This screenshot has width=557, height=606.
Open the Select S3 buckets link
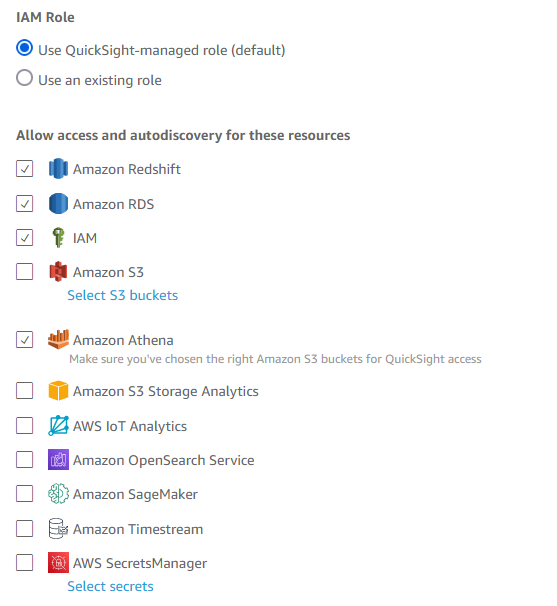pos(123,295)
